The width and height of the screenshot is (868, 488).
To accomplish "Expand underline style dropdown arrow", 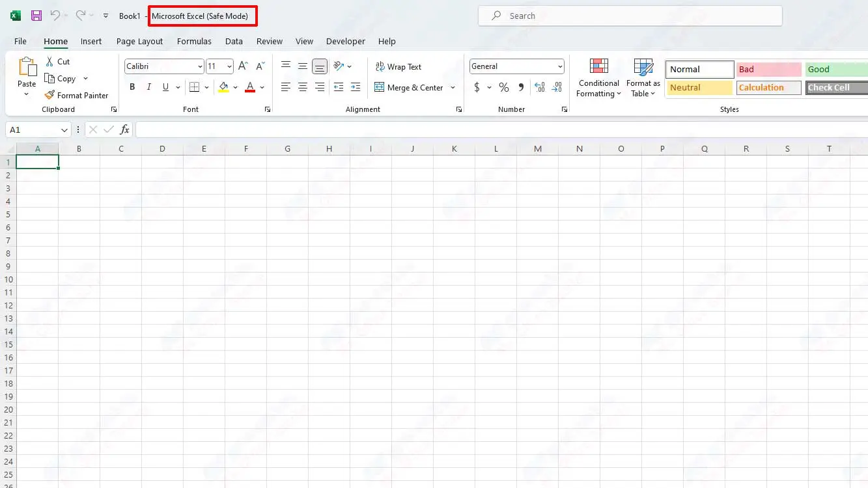I will (x=177, y=87).
